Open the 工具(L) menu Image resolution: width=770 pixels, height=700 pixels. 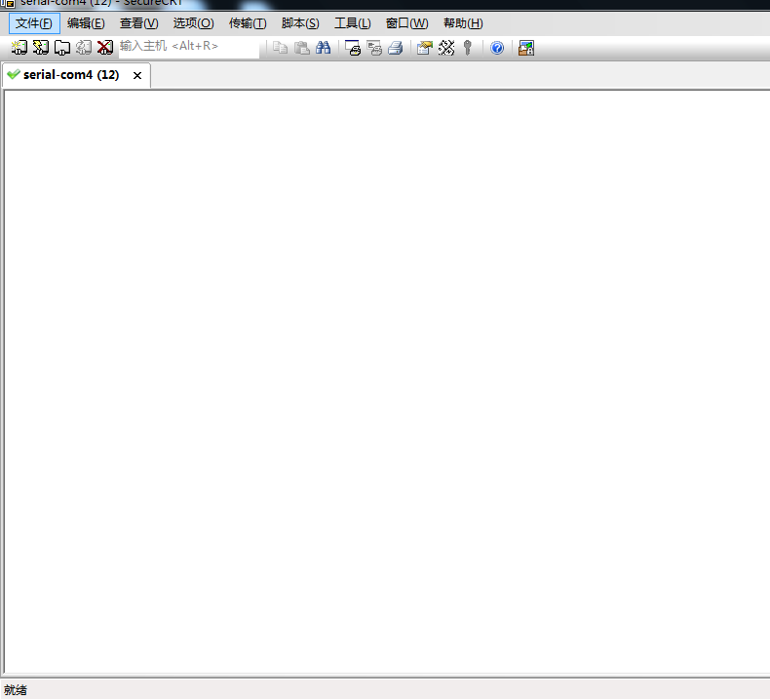[353, 23]
